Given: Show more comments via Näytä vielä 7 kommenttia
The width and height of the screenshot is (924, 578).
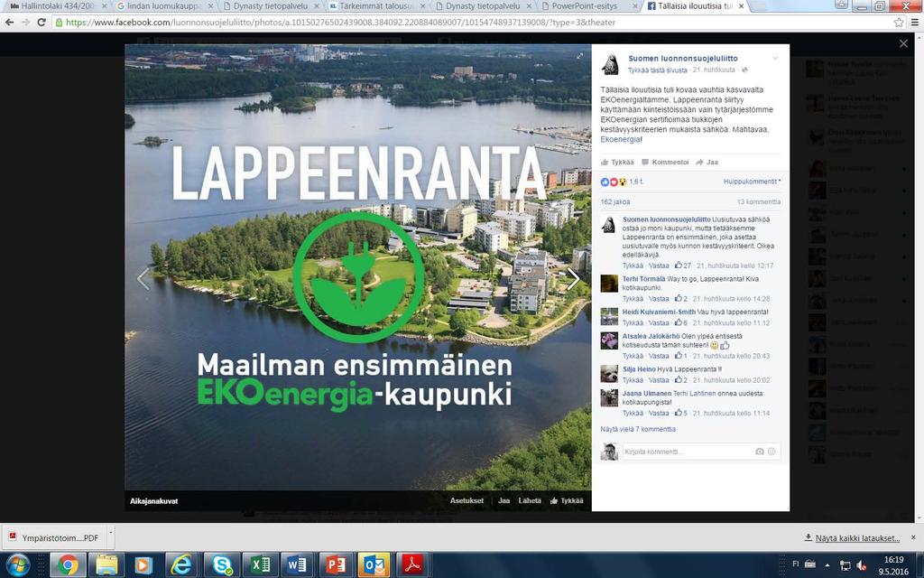Looking at the screenshot, I should coord(638,429).
